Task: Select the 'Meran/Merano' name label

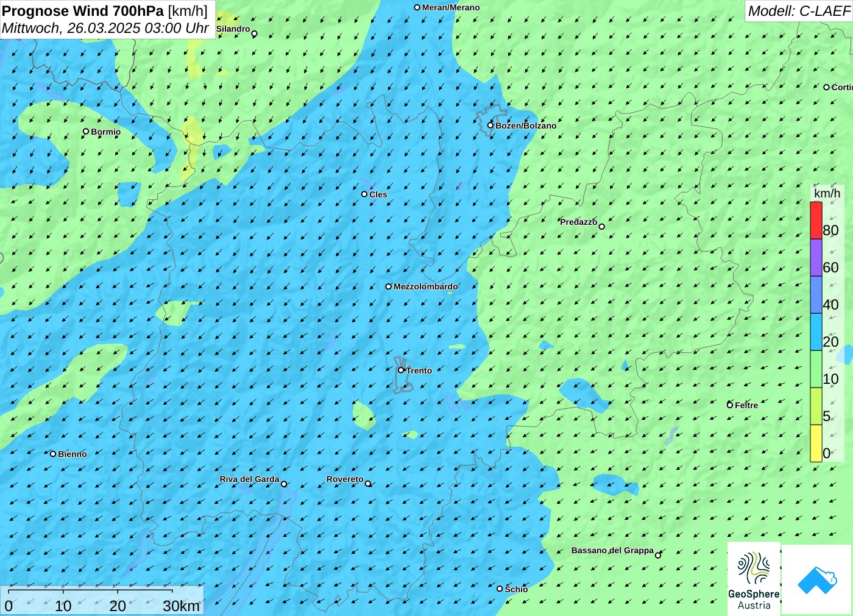Action: (451, 7)
